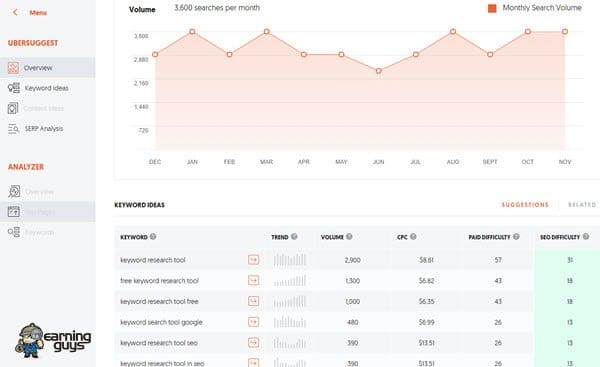Screen dimensions: 600x367
Task: Click the JUN data point on chart
Action: pos(378,71)
